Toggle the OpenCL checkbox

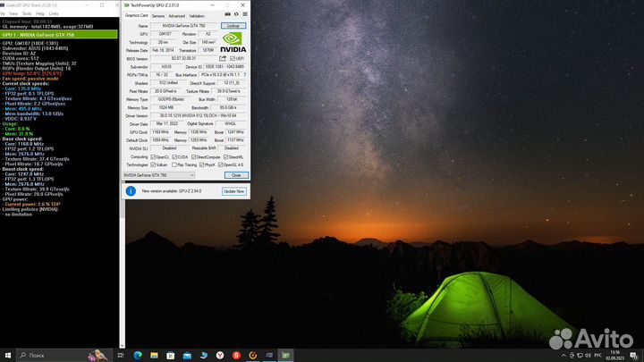153,156
